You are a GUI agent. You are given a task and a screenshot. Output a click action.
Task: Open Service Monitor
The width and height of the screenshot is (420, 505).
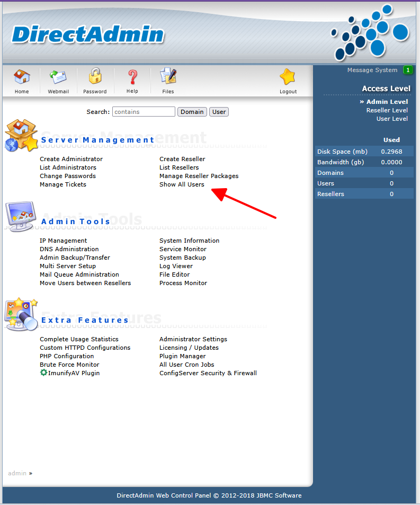coord(183,249)
